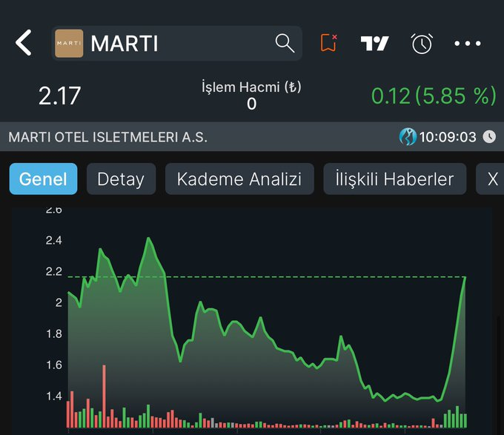Tap the chart peak near 2.4

pyautogui.click(x=148, y=238)
